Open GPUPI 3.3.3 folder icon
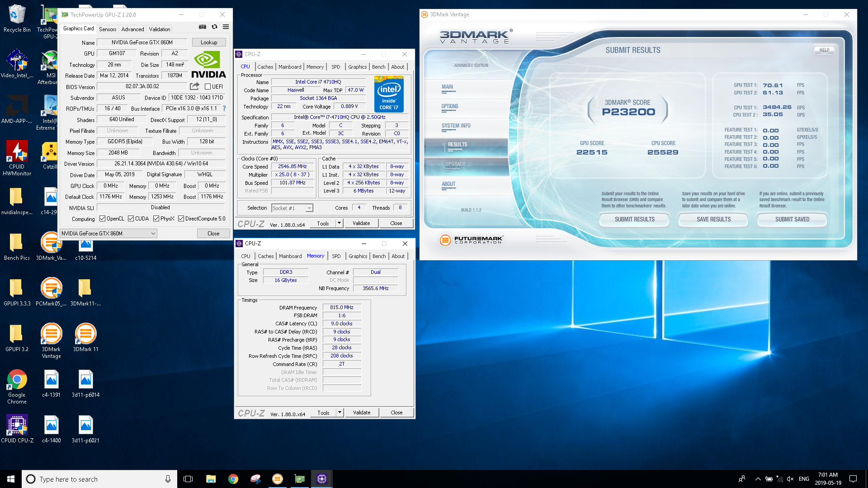Viewport: 868px width, 488px height. click(17, 292)
